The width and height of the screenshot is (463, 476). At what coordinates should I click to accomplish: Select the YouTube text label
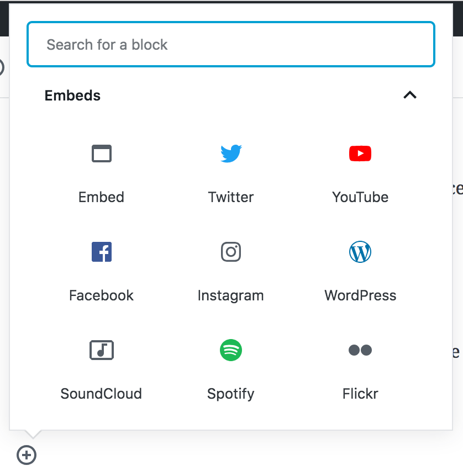click(x=360, y=197)
